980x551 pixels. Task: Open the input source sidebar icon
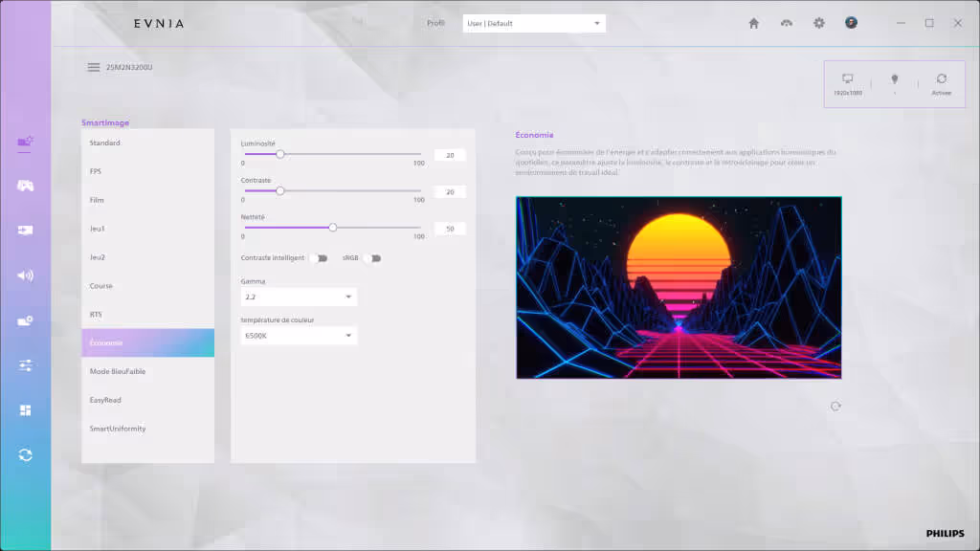point(26,231)
